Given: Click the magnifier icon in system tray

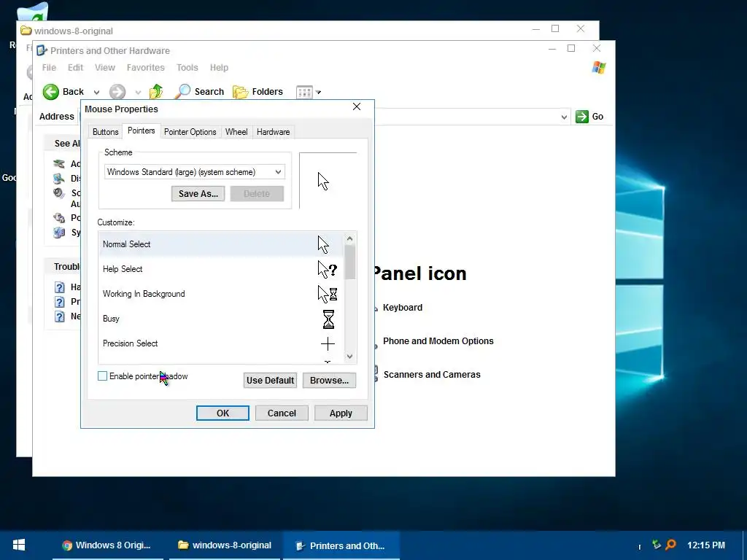Looking at the screenshot, I should (x=671, y=544).
